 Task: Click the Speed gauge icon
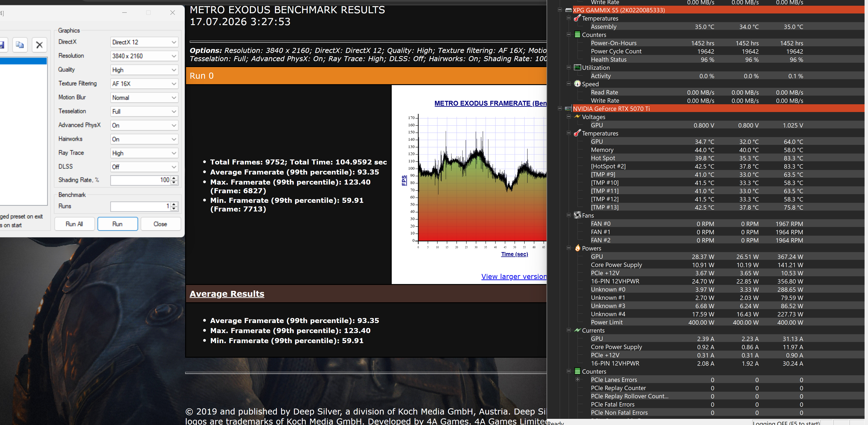pyautogui.click(x=577, y=84)
